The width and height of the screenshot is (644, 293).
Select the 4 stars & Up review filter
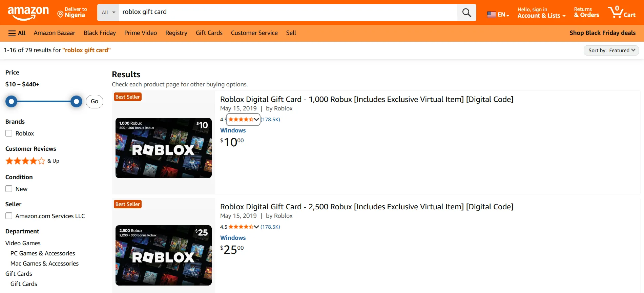click(x=25, y=161)
